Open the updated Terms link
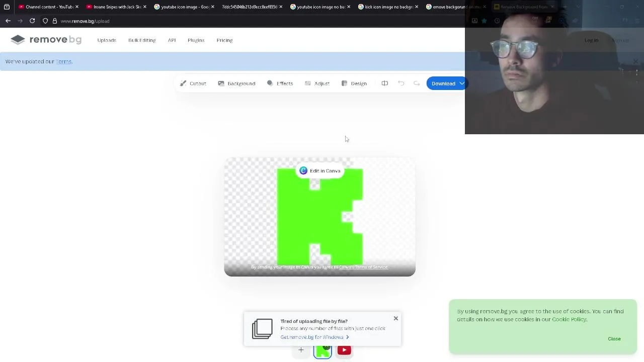644x362 pixels. (x=63, y=61)
